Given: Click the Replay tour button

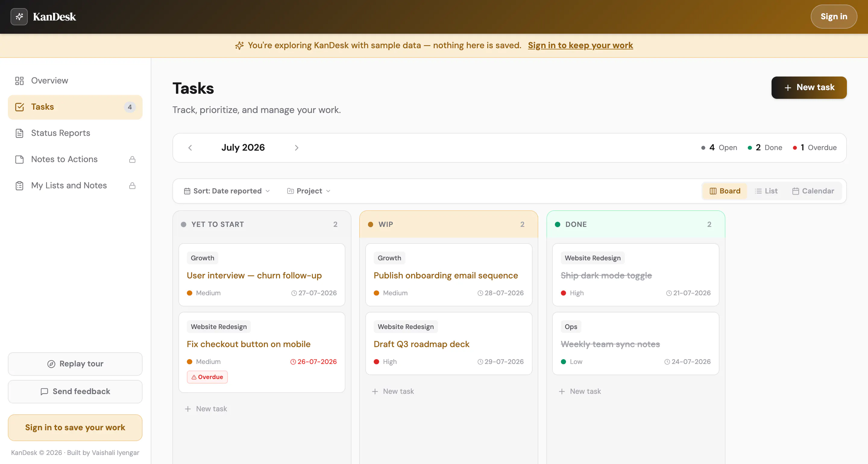Looking at the screenshot, I should click(x=75, y=364).
